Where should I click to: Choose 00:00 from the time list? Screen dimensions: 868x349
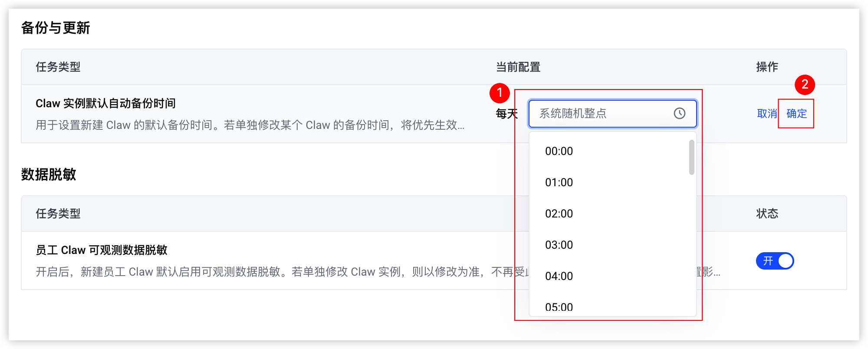559,151
